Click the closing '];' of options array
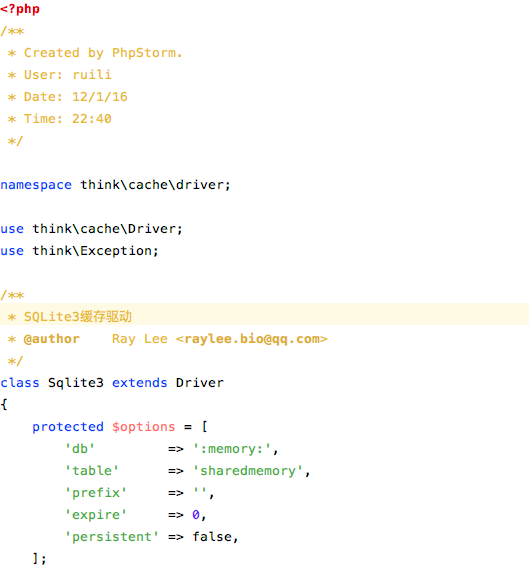Image resolution: width=529 pixels, height=572 pixels. coord(39,559)
